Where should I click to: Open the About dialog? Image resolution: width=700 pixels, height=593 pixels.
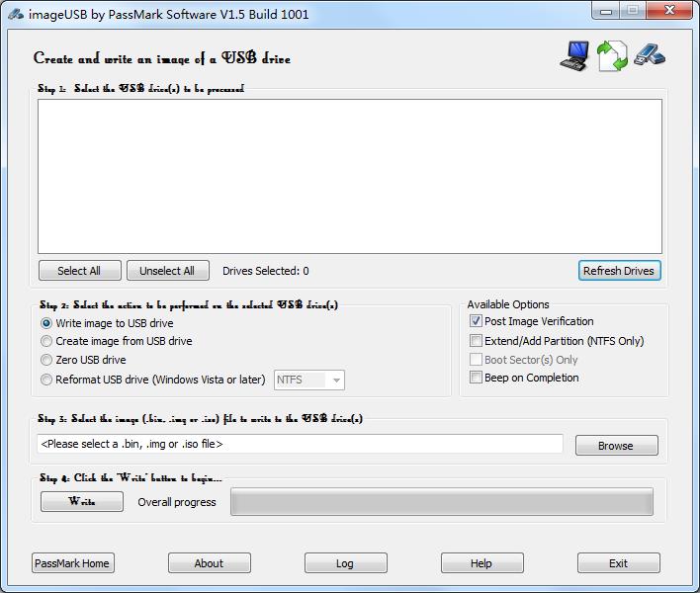click(210, 563)
